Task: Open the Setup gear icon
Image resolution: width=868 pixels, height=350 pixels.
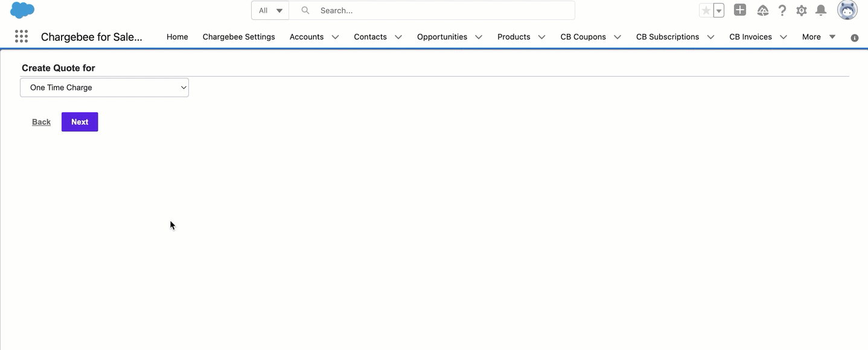Action: pos(802,10)
